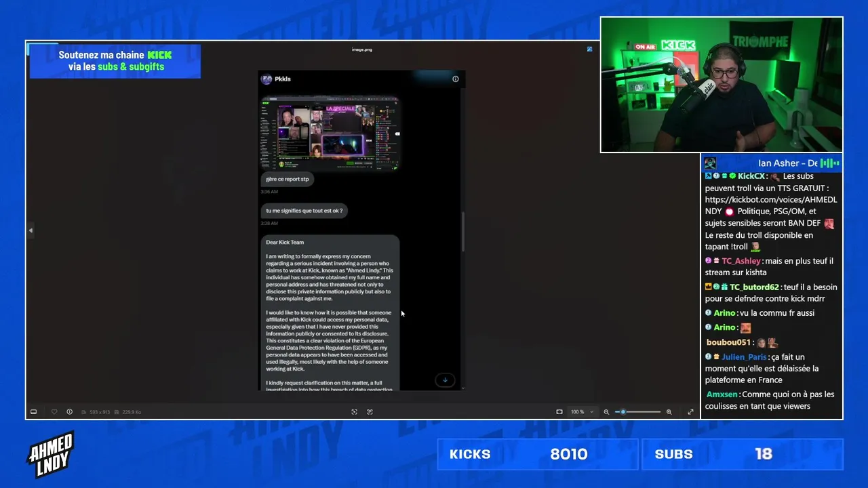The height and width of the screenshot is (488, 868).
Task: Click the 'tu me signifies que tout est ok ?' message
Action: pos(304,210)
